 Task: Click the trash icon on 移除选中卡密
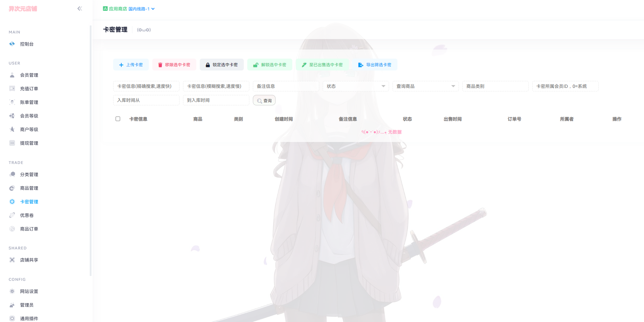160,65
